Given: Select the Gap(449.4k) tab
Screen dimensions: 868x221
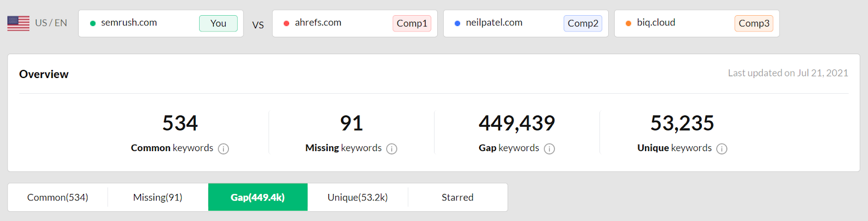Looking at the screenshot, I should tap(258, 197).
